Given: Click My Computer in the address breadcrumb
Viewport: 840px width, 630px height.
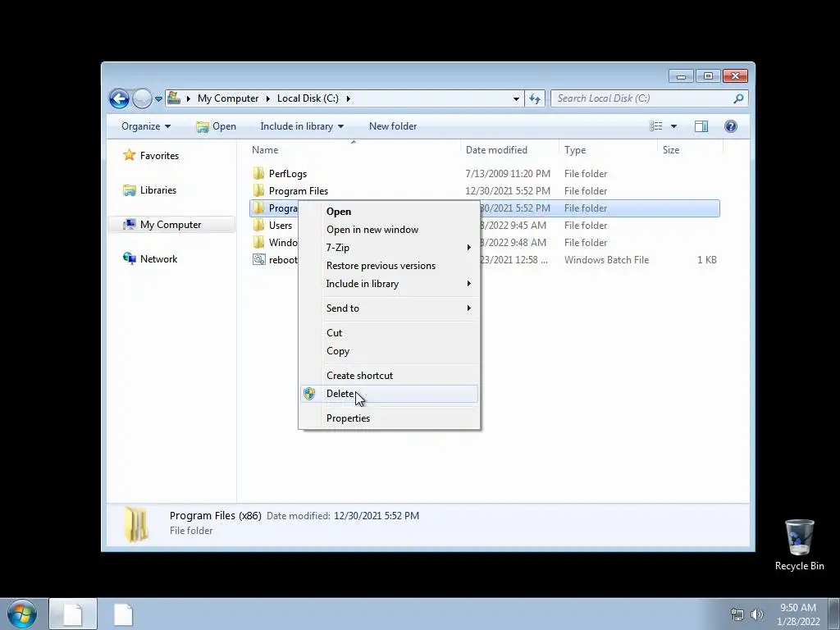Looking at the screenshot, I should [x=228, y=98].
